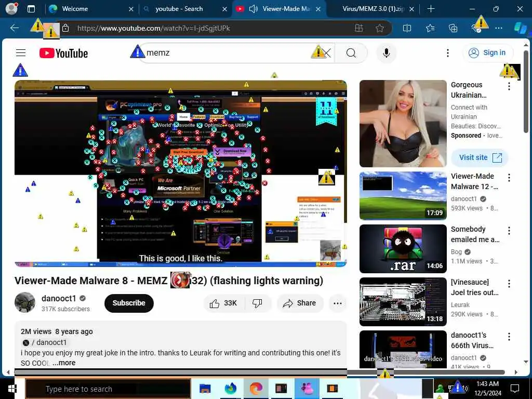The image size is (532, 399).
Task: Sign in to YouTube
Action: coord(487,52)
